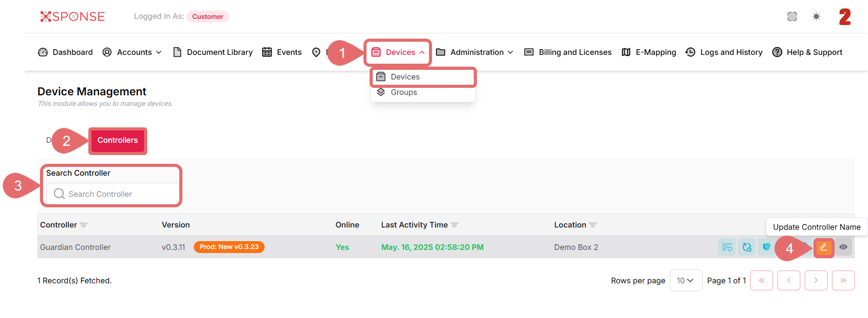The width and height of the screenshot is (868, 318).
Task: Click the orange Update Controller Name pencil icon
Action: [823, 247]
